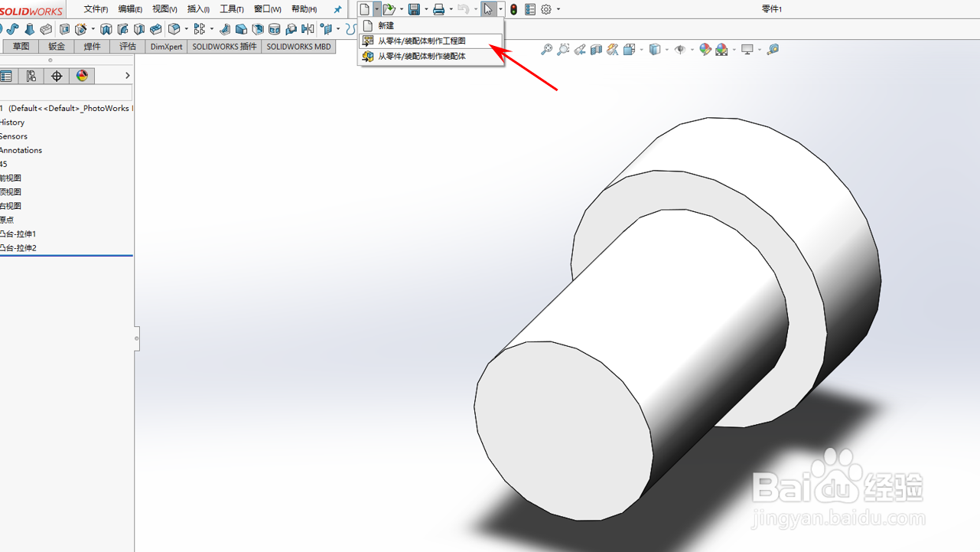Click the Save icon in the toolbar
Image resolution: width=980 pixels, height=552 pixels.
pos(414,8)
